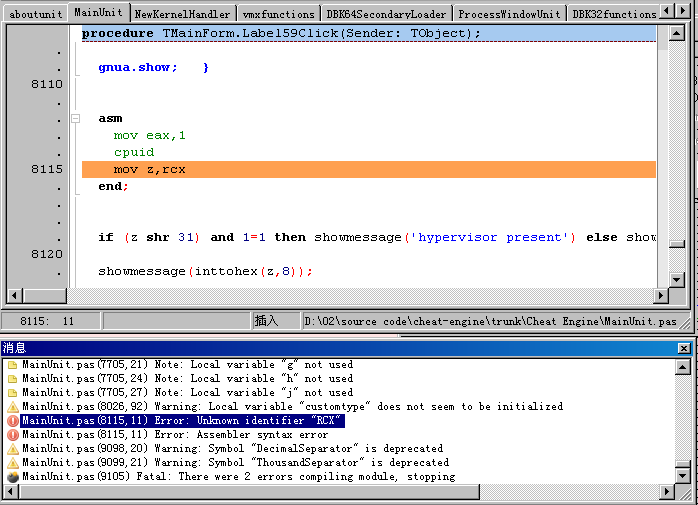This screenshot has width=698, height=505.
Task: Click the error icon beside Unknown identifier RCX
Action: pyautogui.click(x=13, y=421)
